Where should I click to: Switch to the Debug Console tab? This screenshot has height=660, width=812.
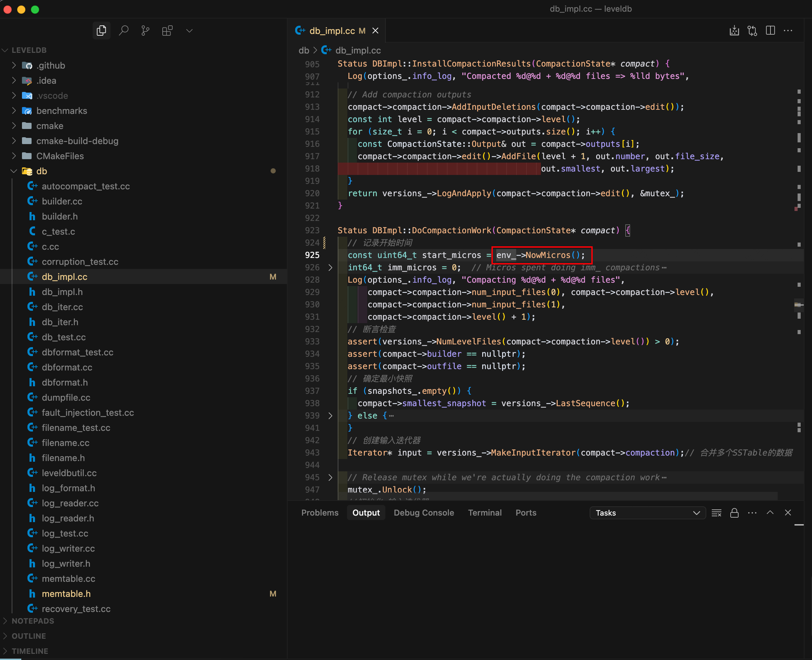tap(424, 513)
